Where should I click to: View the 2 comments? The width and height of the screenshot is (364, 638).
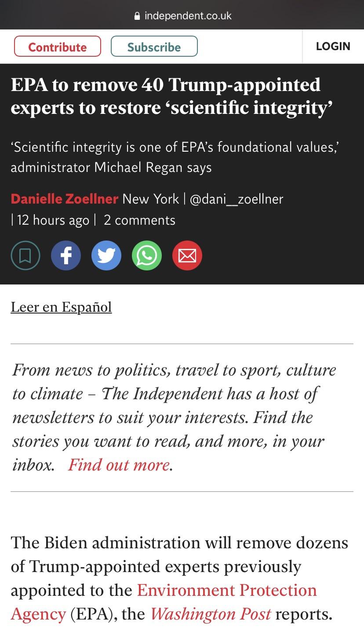point(139,220)
